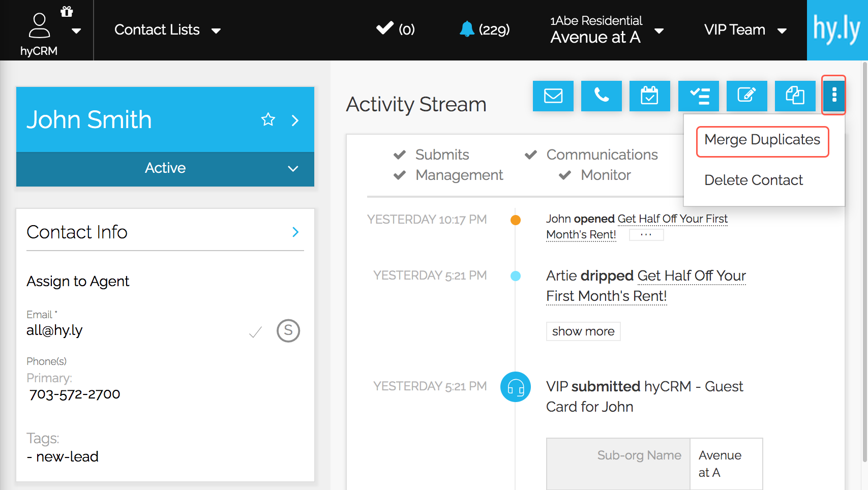This screenshot has height=490, width=868.
Task: Click the hy.ly logo
Action: tap(837, 30)
